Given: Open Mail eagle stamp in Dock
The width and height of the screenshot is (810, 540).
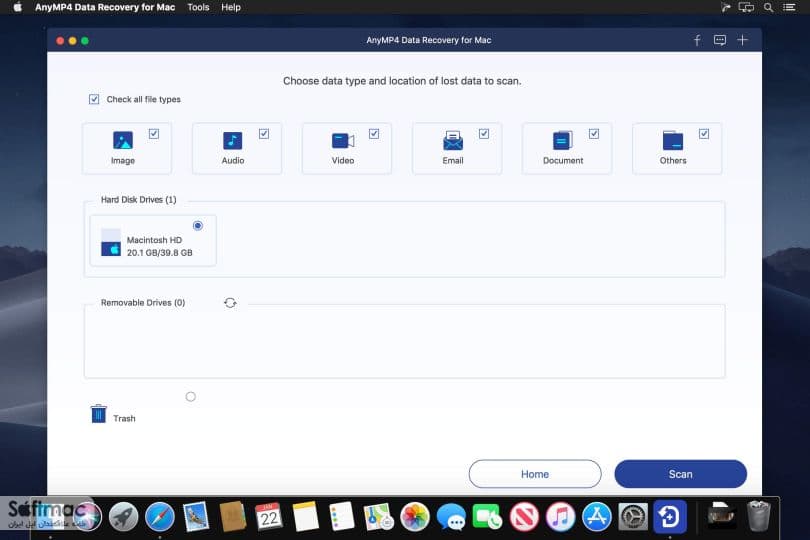Looking at the screenshot, I should pos(196,516).
